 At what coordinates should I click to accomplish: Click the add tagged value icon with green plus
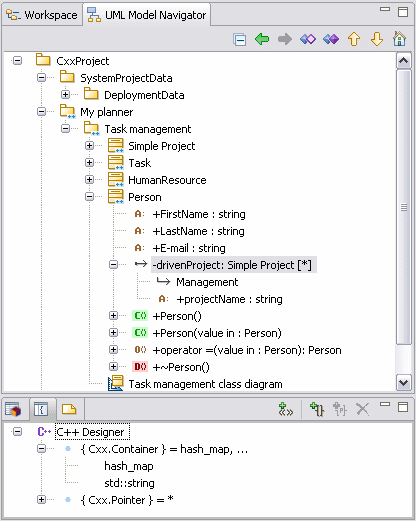[317, 409]
